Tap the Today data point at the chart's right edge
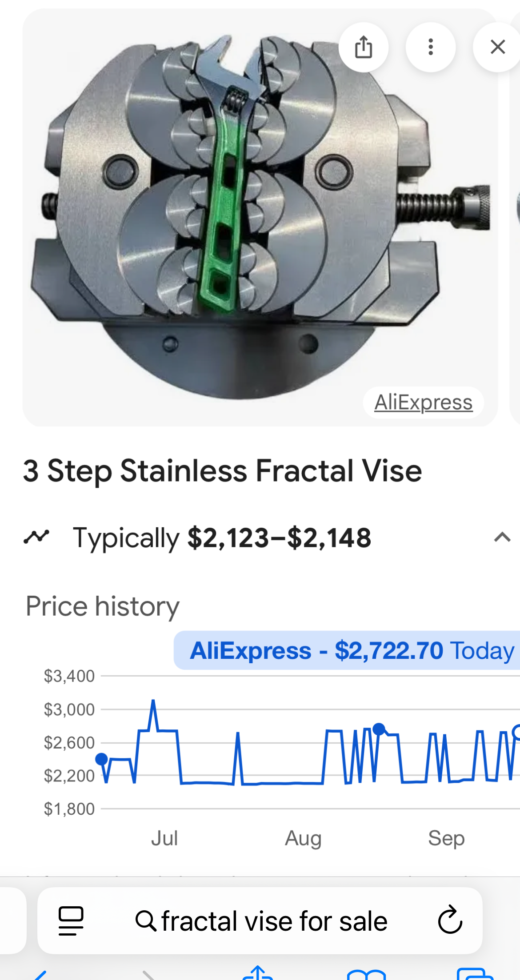This screenshot has width=520, height=980. 517,732
